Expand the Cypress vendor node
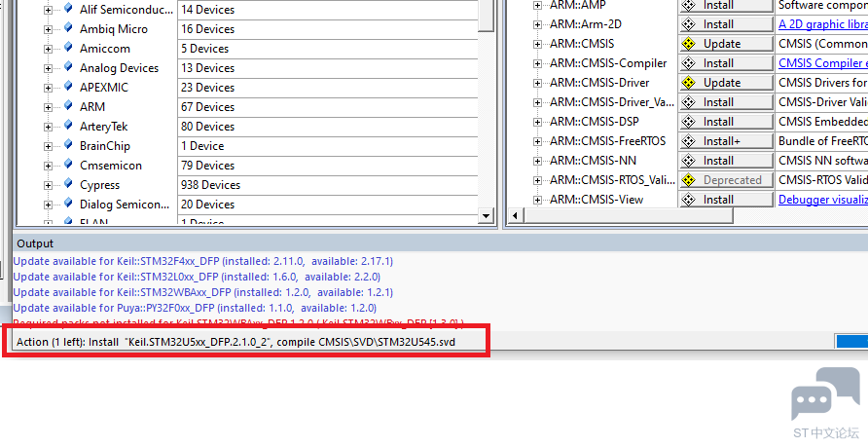This screenshot has height=448, width=868. tap(48, 185)
